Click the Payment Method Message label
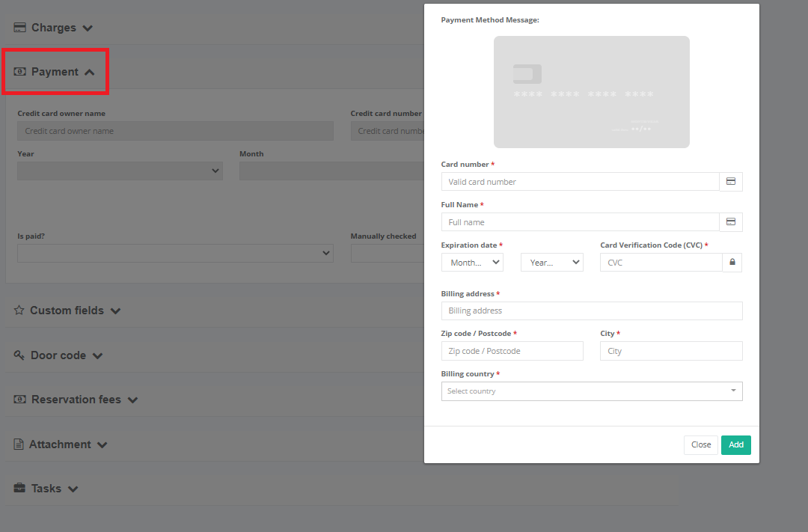Image resolution: width=808 pixels, height=532 pixels. pyautogui.click(x=490, y=20)
